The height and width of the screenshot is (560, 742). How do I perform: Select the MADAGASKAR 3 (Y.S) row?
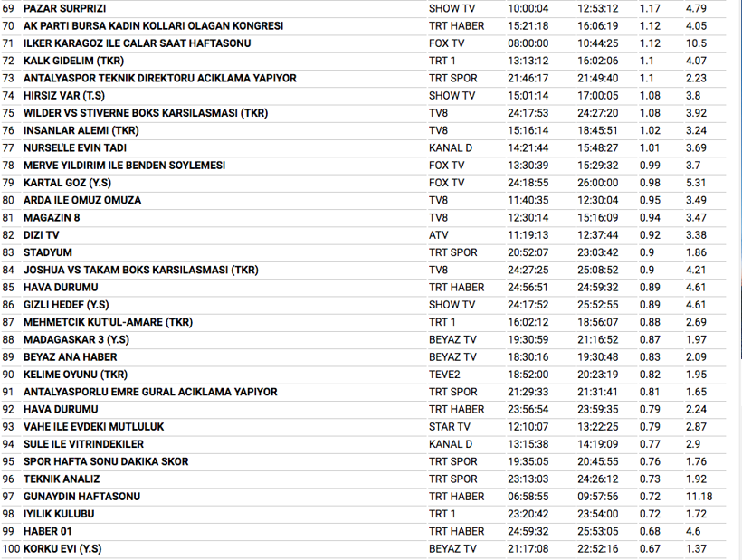76,339
